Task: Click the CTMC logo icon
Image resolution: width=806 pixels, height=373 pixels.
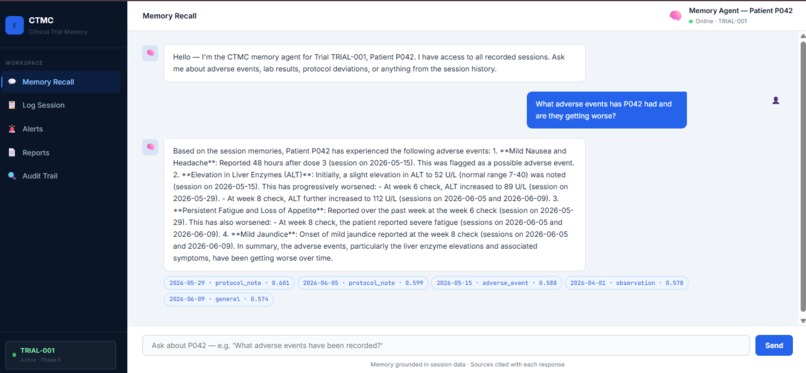Action: coord(14,25)
